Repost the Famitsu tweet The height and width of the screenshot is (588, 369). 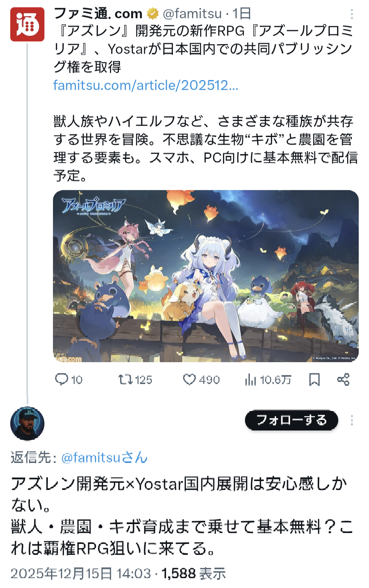click(x=125, y=379)
